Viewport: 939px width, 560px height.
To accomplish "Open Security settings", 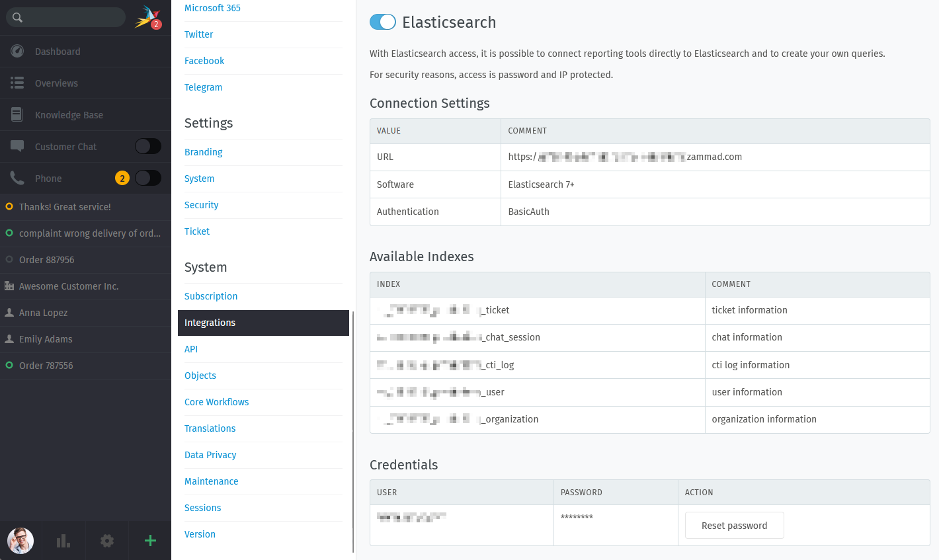I will pyautogui.click(x=201, y=205).
